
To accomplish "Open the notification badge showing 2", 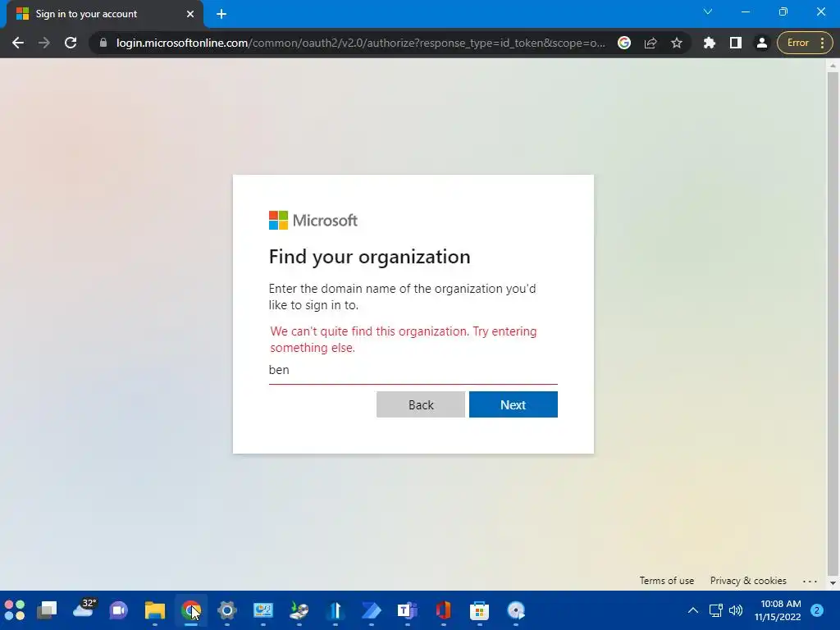I will coord(817,610).
